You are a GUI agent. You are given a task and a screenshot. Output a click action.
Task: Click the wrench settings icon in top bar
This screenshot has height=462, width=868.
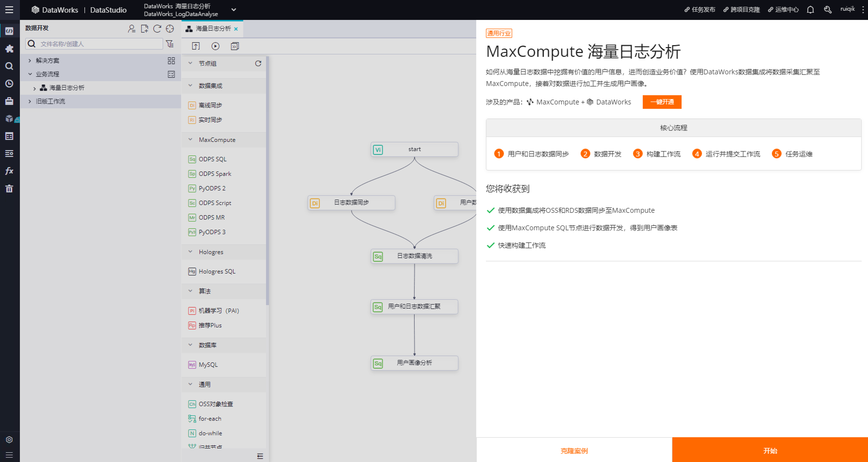coord(827,9)
